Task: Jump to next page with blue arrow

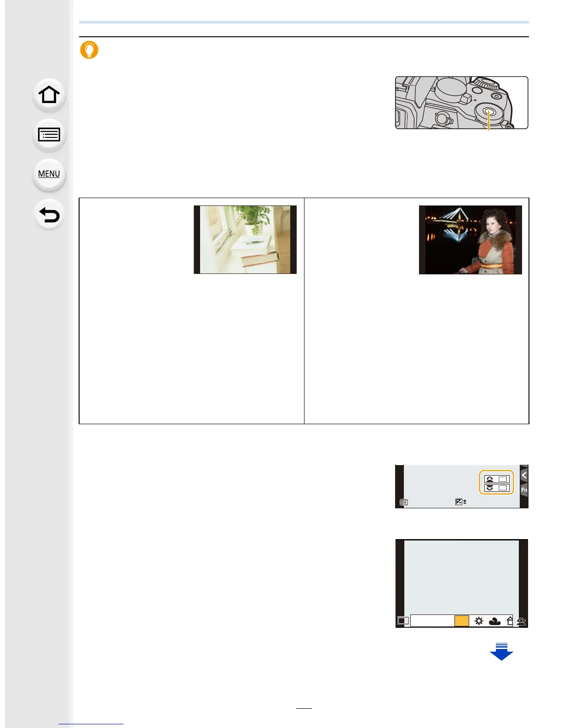Action: [501, 652]
